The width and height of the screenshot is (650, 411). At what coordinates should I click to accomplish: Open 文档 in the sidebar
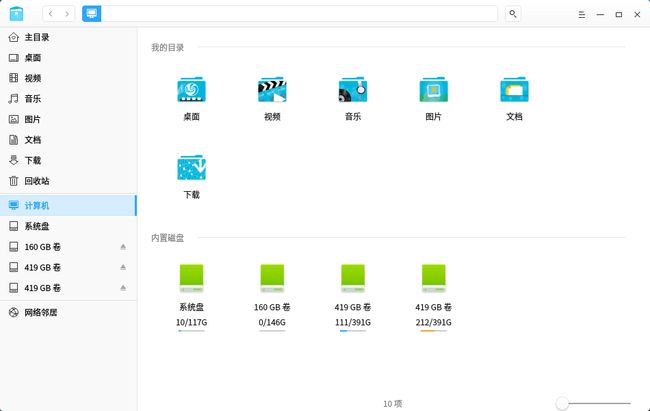point(68,140)
